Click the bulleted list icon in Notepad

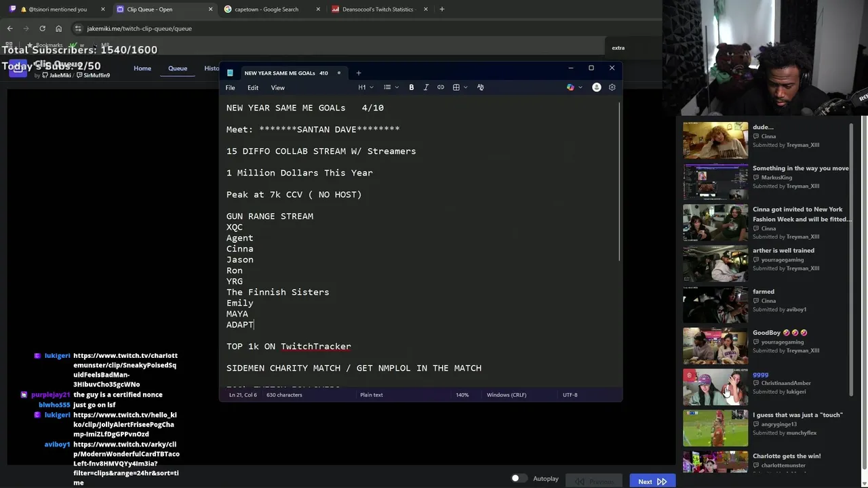tap(387, 87)
